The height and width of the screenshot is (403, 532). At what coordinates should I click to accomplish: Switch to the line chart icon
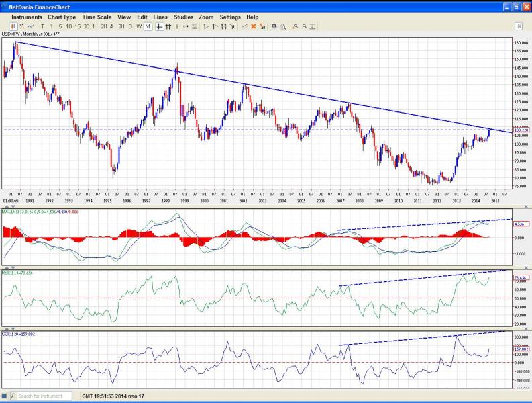click(31, 26)
